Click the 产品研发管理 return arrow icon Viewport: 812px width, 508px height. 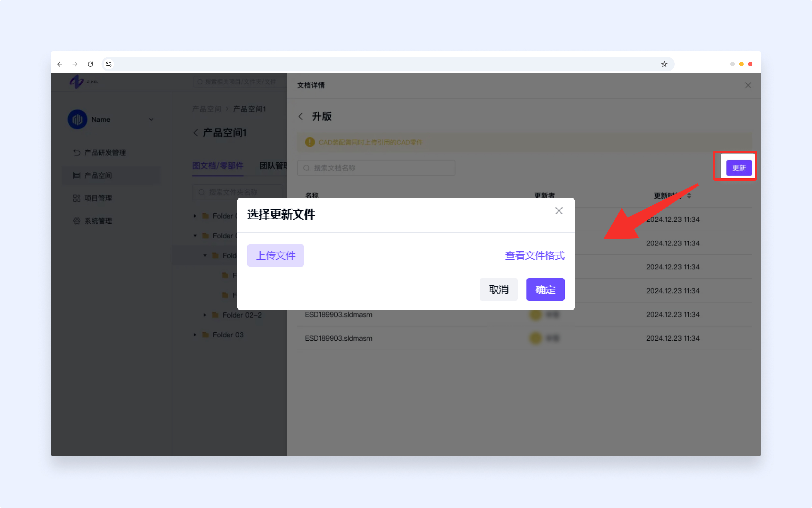coord(77,153)
